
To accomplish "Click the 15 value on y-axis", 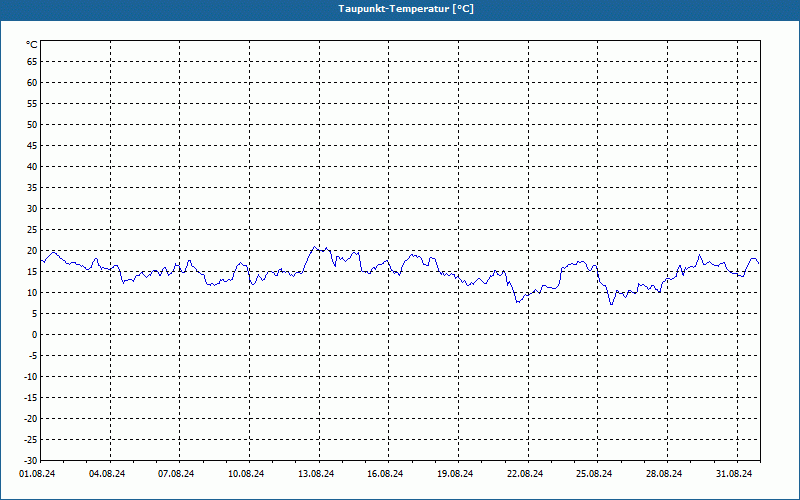I will coord(32,272).
